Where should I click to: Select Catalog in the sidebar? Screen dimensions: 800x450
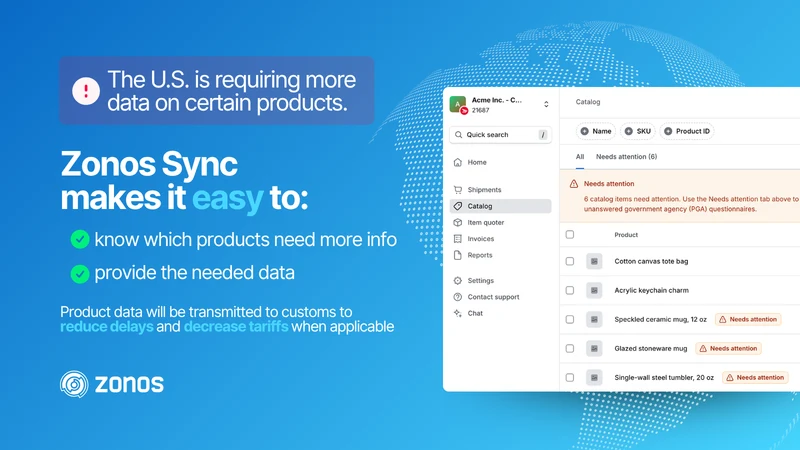(500, 206)
